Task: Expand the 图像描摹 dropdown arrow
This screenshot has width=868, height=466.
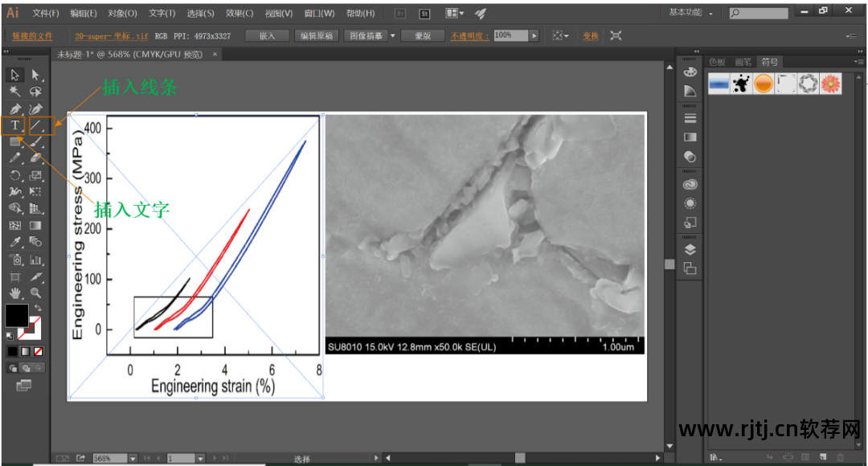Action: click(x=392, y=36)
